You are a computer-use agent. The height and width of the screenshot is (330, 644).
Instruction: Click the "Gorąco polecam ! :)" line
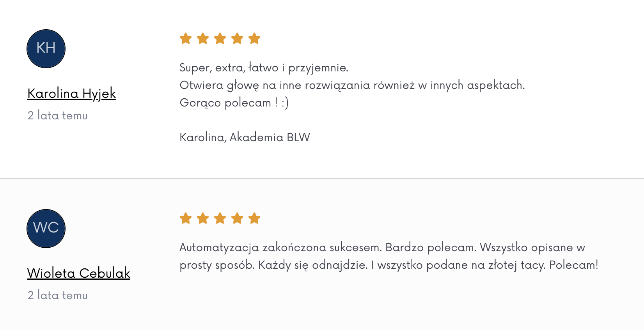(234, 103)
